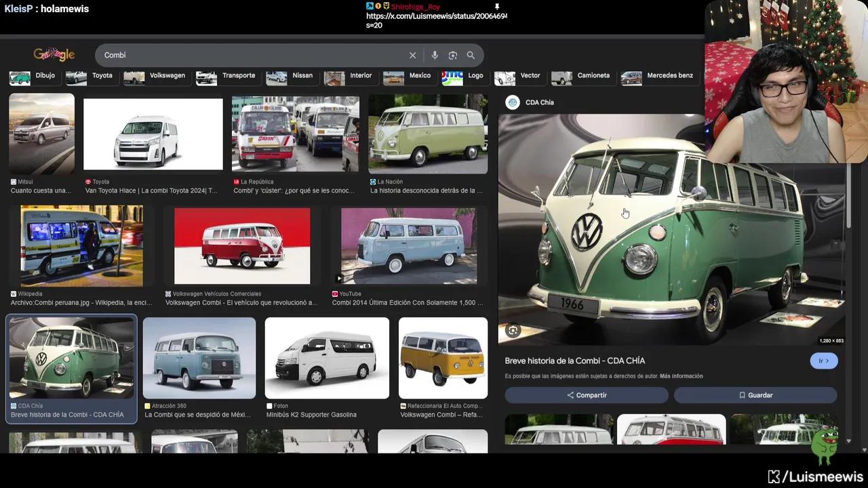Screen dimensions: 868x488
Task: Click the lens icon on the preview image
Action: pos(513,331)
